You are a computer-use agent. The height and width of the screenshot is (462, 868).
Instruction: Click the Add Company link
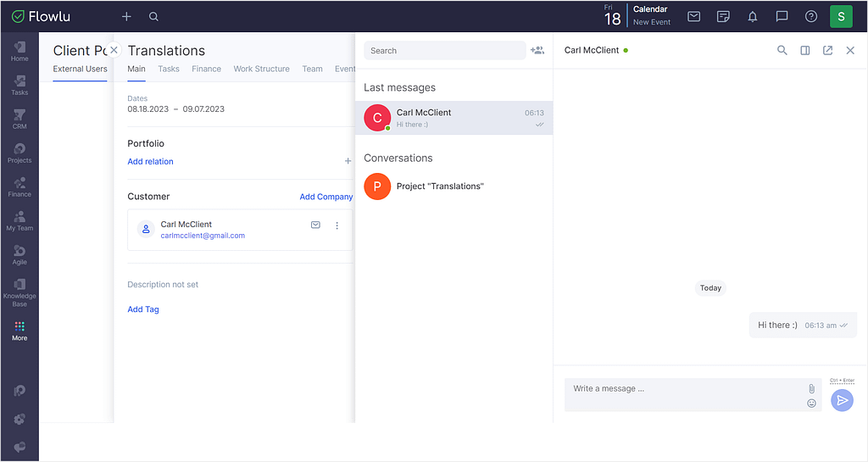pos(326,197)
